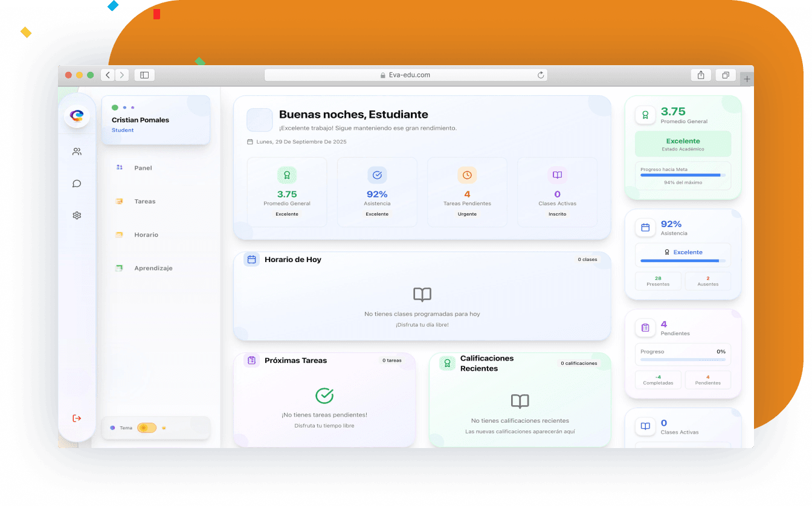Open the sidebar toggle in the browser toolbar

[x=144, y=74]
